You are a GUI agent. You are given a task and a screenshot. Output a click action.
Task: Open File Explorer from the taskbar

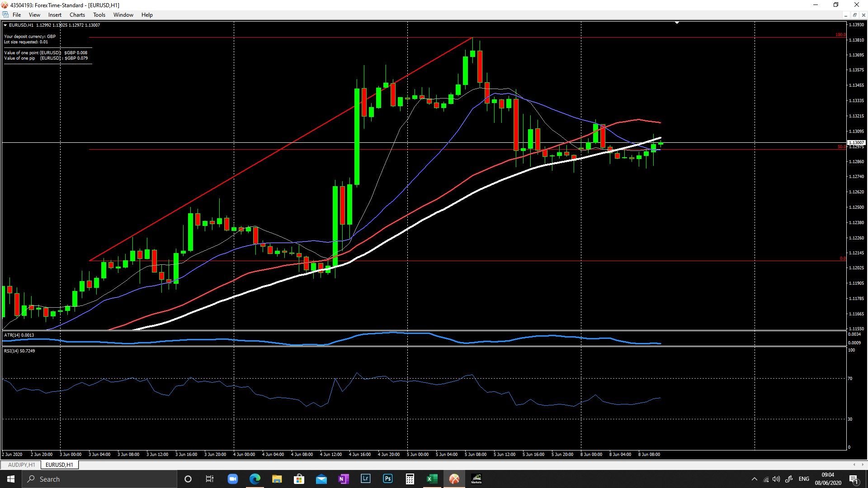277,479
